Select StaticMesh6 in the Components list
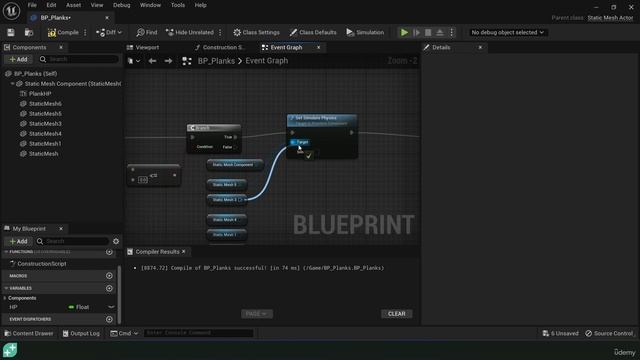Screen dimensions: 640x360 click(x=45, y=104)
